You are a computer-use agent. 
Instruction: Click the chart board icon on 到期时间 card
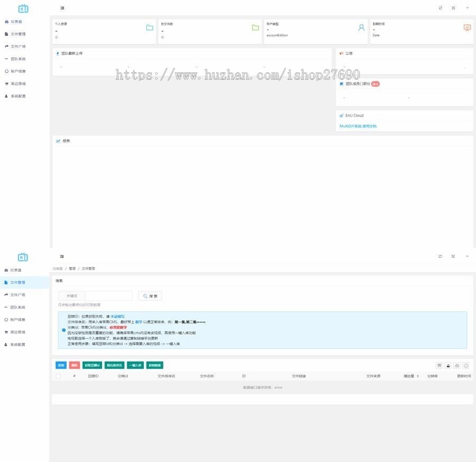click(467, 27)
